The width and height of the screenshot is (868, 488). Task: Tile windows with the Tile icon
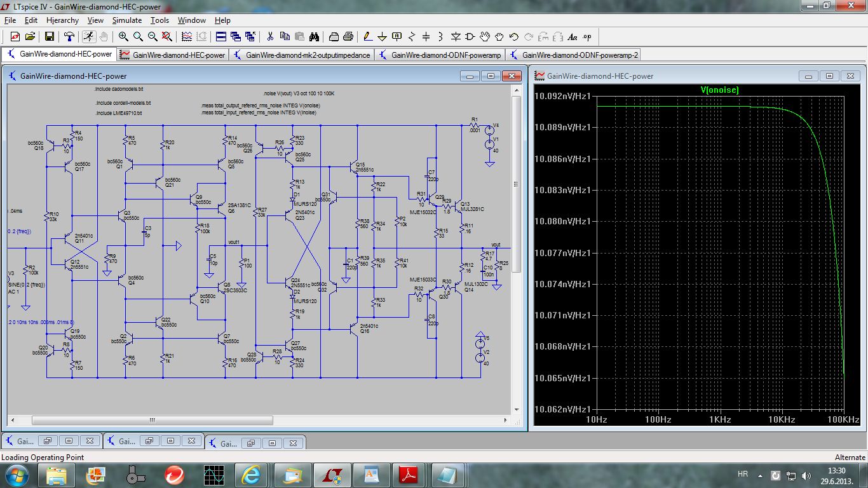point(221,36)
